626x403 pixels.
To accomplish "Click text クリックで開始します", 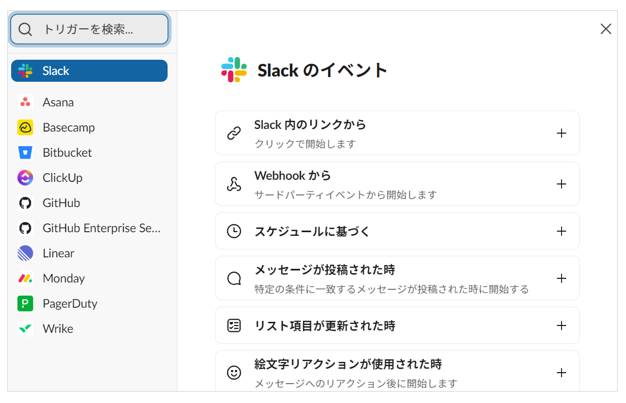I will (x=305, y=144).
